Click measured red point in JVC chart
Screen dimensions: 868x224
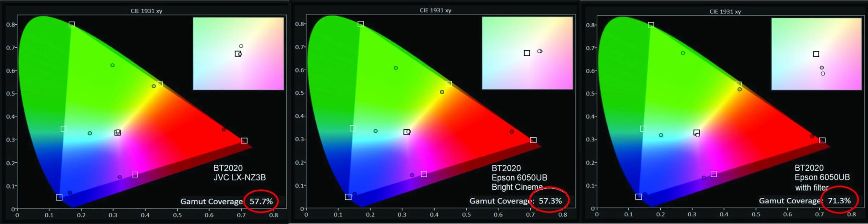point(224,130)
